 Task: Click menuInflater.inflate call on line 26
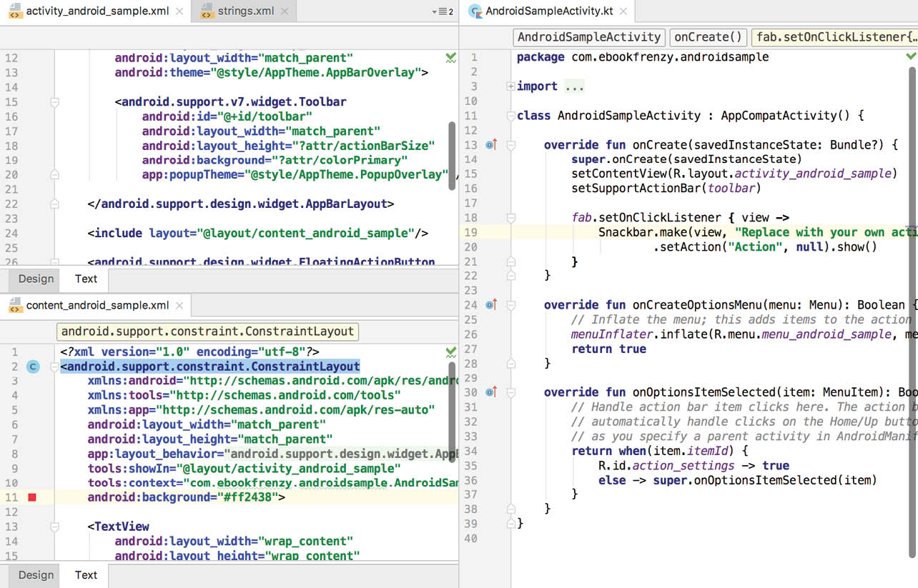744,334
